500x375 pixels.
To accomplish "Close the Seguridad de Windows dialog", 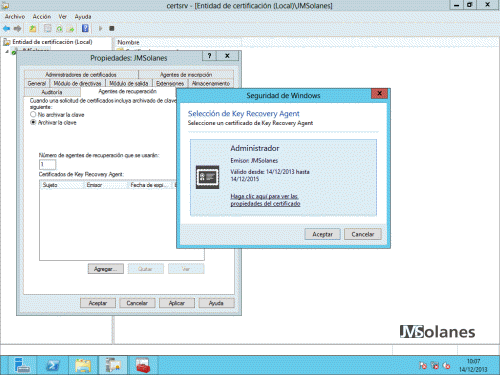I will coord(379,94).
